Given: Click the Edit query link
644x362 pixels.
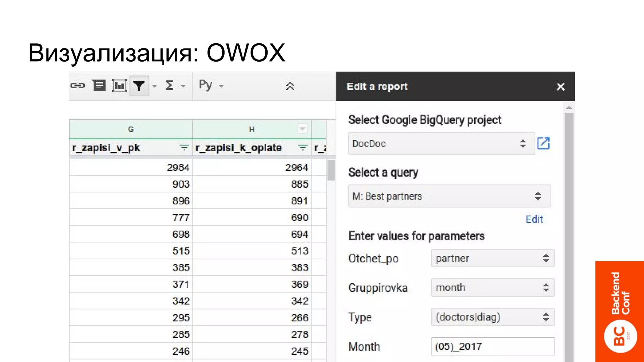Looking at the screenshot, I should coord(534,219).
